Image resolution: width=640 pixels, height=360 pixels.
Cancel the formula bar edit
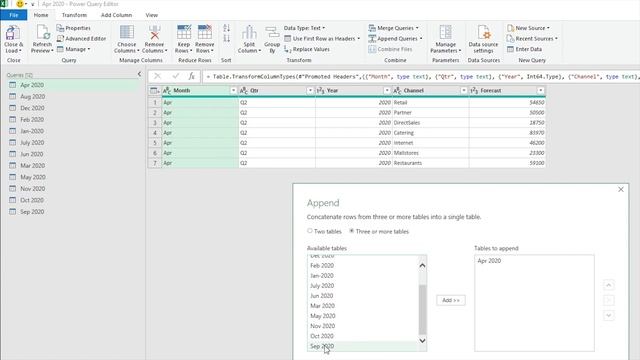158,76
